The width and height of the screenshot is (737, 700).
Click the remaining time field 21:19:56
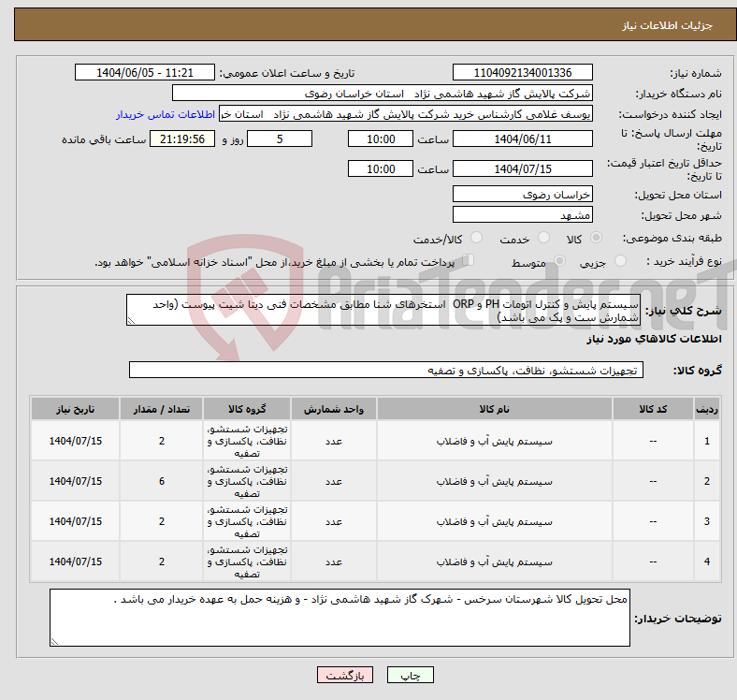point(182,139)
